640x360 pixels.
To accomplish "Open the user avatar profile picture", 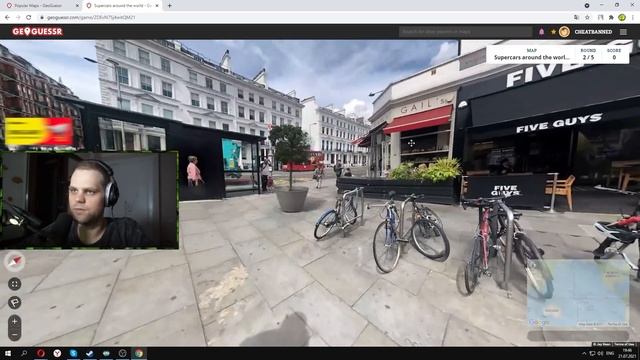I will point(564,31).
